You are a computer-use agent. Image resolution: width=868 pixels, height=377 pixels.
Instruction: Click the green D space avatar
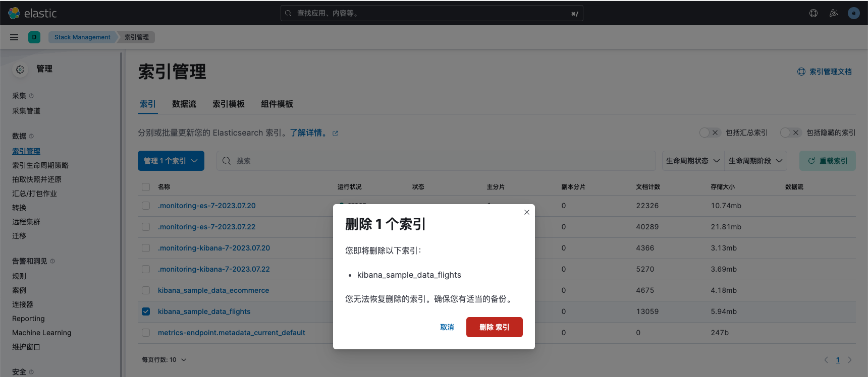pyautogui.click(x=34, y=37)
